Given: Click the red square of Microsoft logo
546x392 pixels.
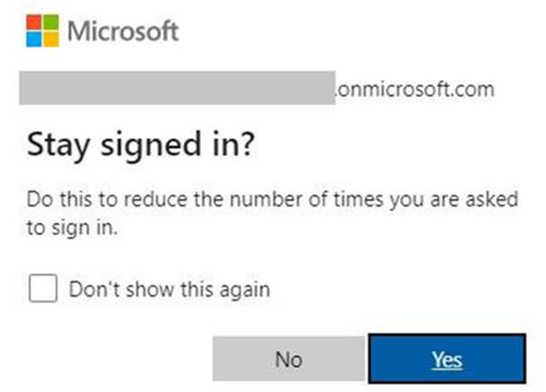Looking at the screenshot, I should pyautogui.click(x=33, y=23).
